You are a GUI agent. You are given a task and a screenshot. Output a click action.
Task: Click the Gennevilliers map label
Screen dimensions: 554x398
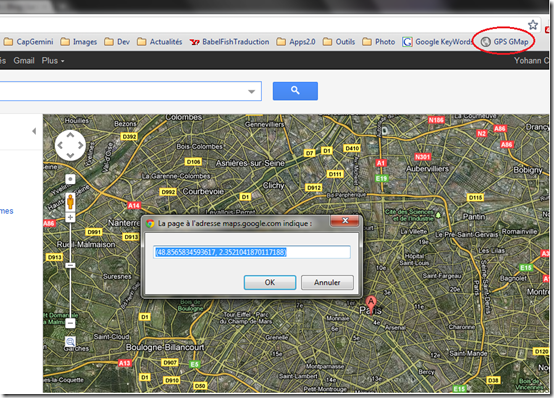tap(265, 124)
